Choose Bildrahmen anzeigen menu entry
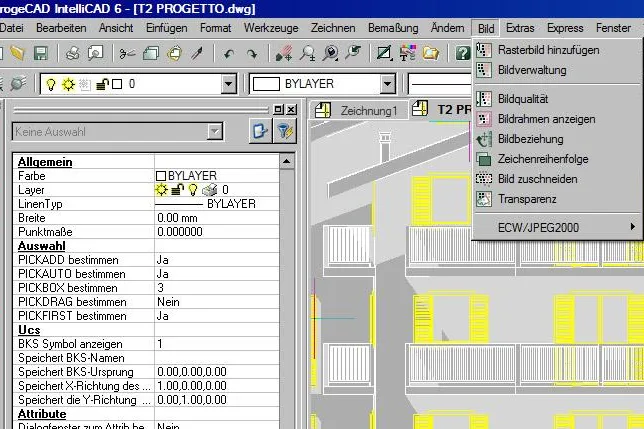644x429 pixels. coord(557,119)
